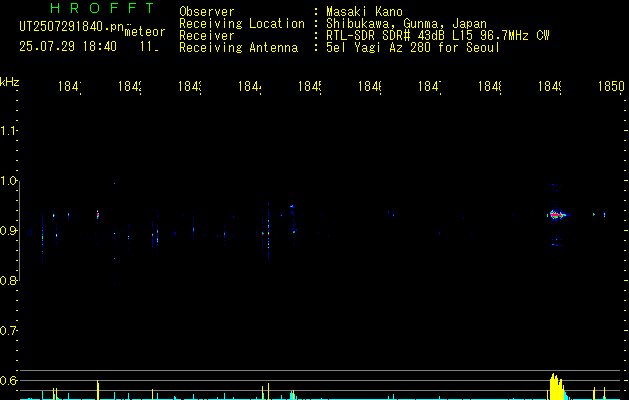Image resolution: width=629 pixels, height=400 pixels.
Task: Click the Receiver field label
Action: pos(207,36)
